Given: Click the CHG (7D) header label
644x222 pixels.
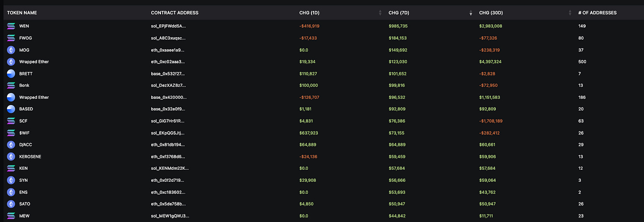Looking at the screenshot, I should point(399,13).
